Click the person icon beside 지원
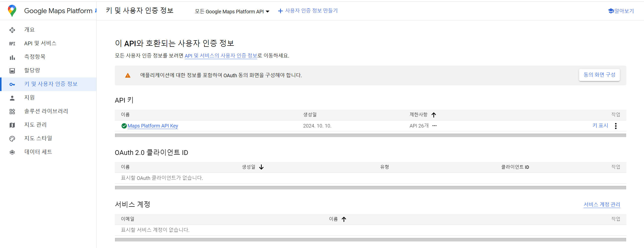644x248 pixels. 12,98
